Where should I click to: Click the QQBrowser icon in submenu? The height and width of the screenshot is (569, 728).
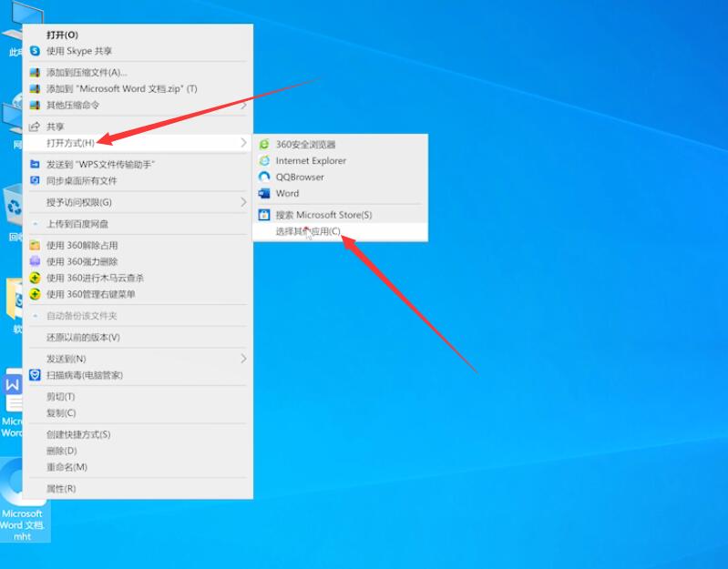[264, 177]
